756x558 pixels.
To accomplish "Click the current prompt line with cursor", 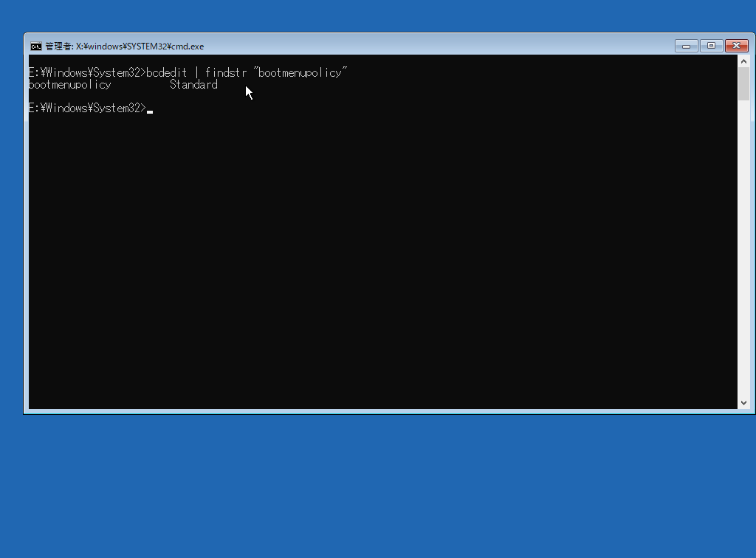I will coord(91,108).
